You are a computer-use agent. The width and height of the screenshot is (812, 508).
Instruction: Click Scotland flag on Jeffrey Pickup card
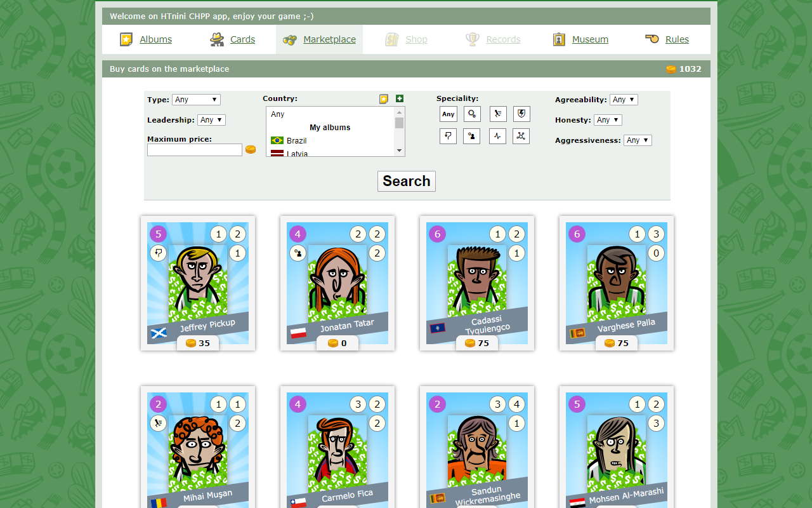(159, 333)
